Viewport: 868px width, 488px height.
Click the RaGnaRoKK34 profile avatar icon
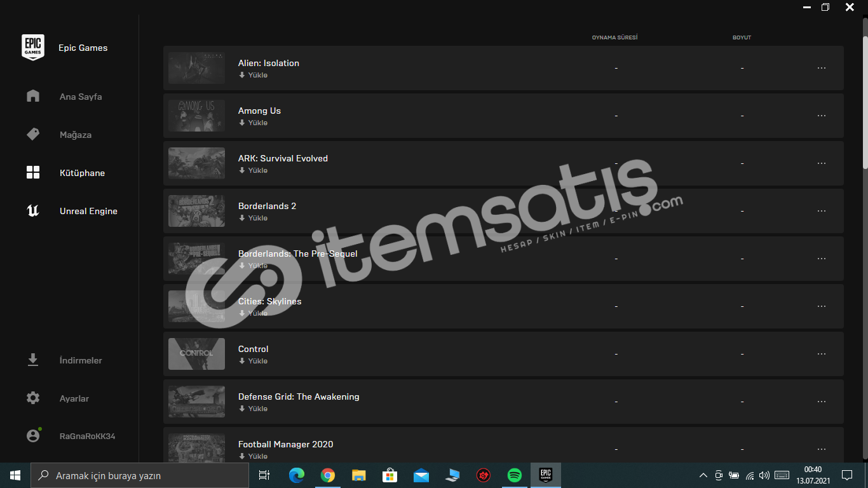[x=33, y=436]
